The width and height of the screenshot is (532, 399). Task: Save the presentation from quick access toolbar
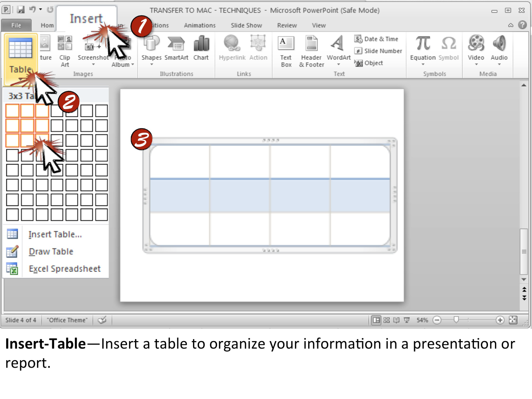(x=20, y=10)
